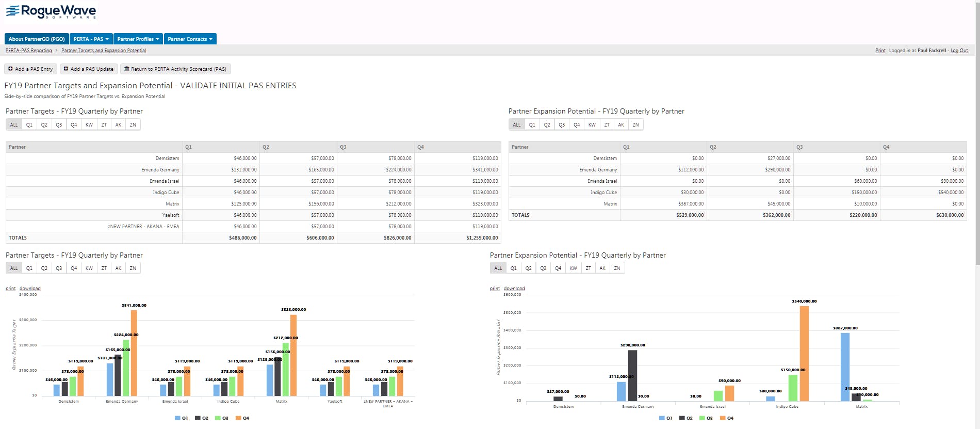The image size is (980, 429).
Task: Click Emenda Germany row in Partner Targets table
Action: [253, 170]
